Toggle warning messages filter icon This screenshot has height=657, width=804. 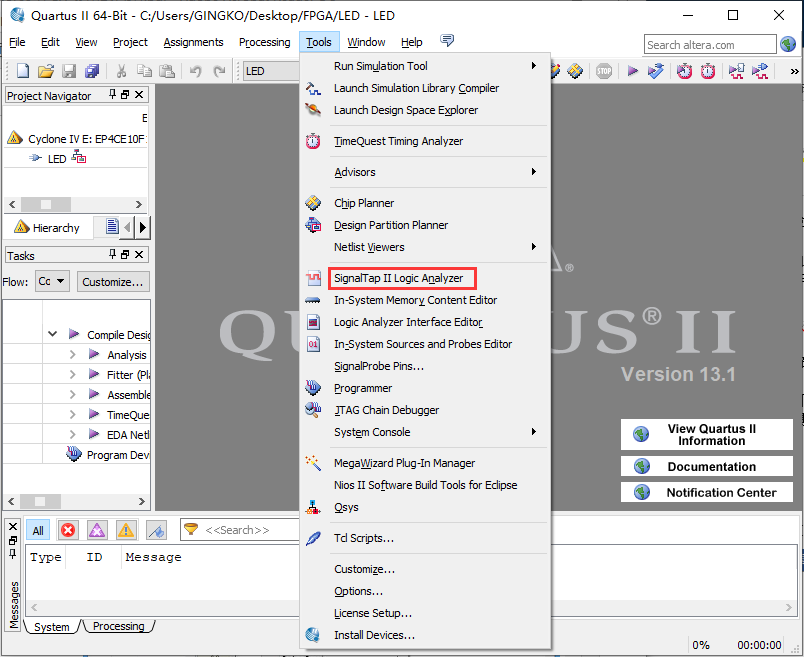pos(126,531)
